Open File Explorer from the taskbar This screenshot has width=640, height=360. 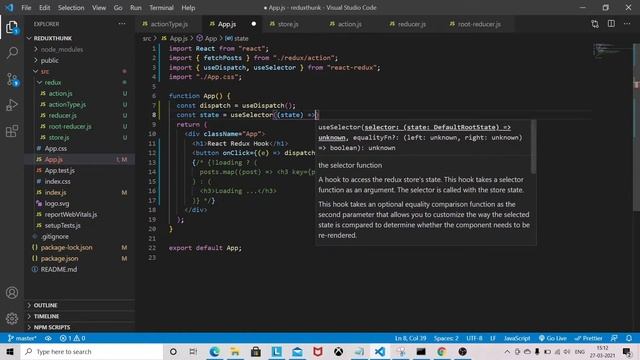(x=235, y=351)
